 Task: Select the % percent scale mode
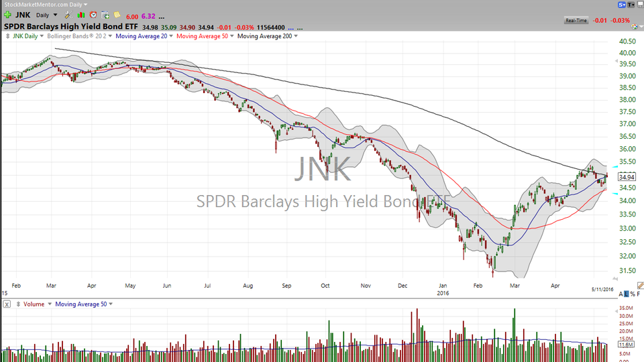[x=633, y=294]
